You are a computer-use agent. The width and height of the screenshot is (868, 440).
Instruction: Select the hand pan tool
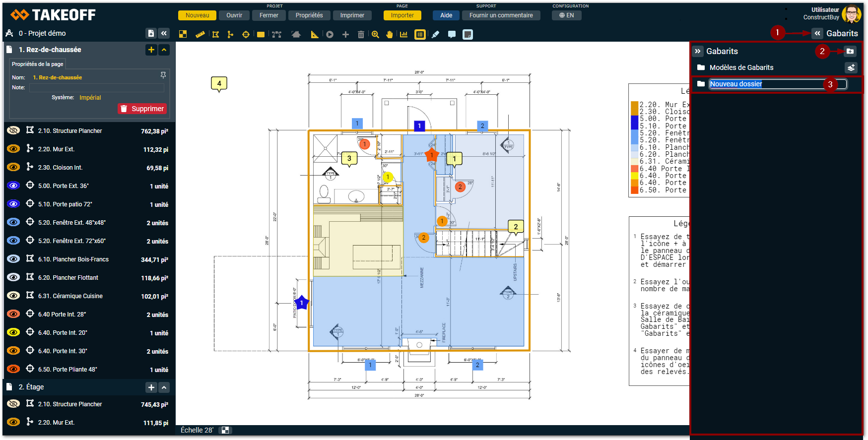point(390,35)
